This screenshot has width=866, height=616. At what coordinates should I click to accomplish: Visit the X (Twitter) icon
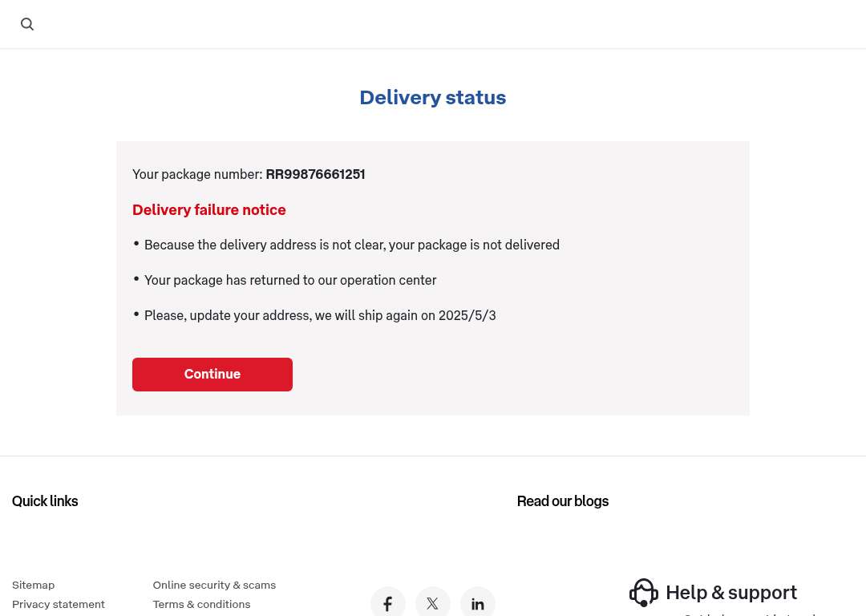[432, 603]
